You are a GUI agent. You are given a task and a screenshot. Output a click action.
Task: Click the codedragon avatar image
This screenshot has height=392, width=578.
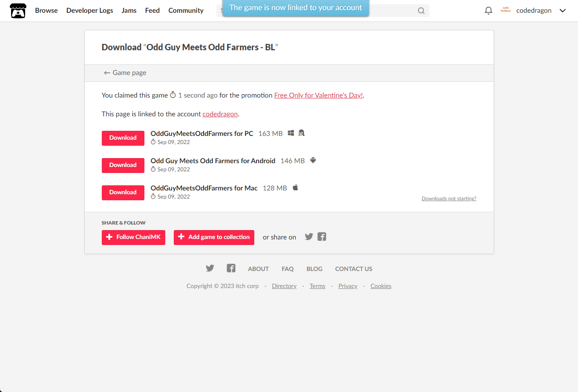[x=506, y=10]
